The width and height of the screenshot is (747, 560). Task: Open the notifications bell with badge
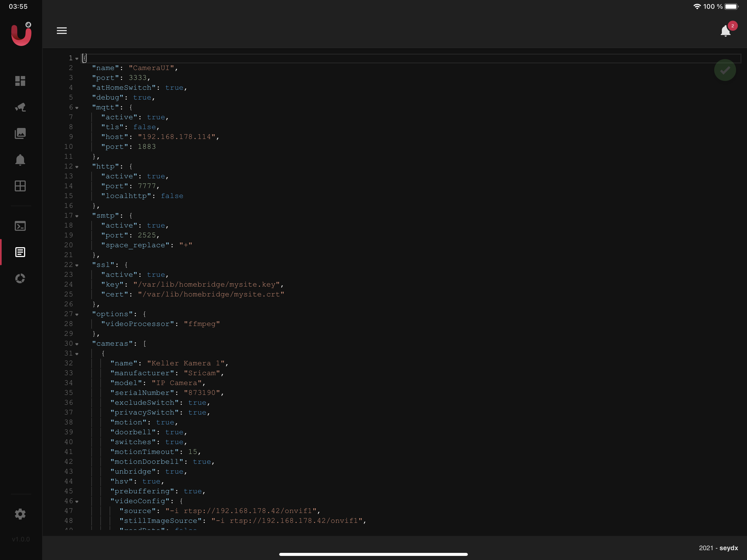(x=725, y=31)
